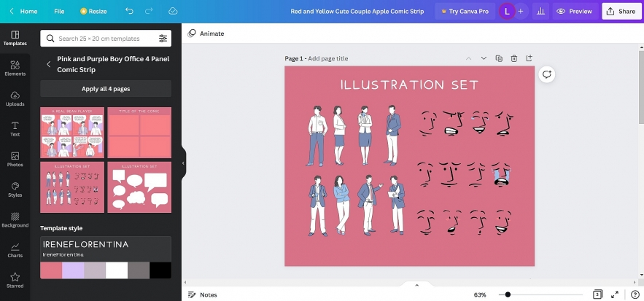This screenshot has width=644, height=301.
Task: Toggle the Notes panel
Action: coord(202,294)
